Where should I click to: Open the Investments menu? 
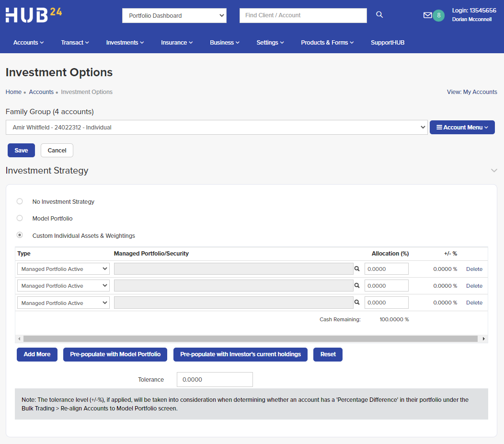pyautogui.click(x=125, y=42)
